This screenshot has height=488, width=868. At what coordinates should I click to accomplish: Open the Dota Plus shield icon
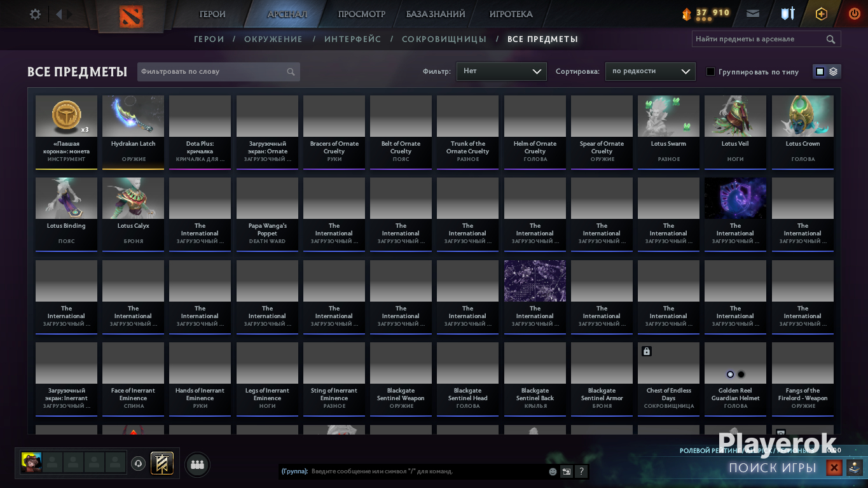pyautogui.click(x=788, y=14)
